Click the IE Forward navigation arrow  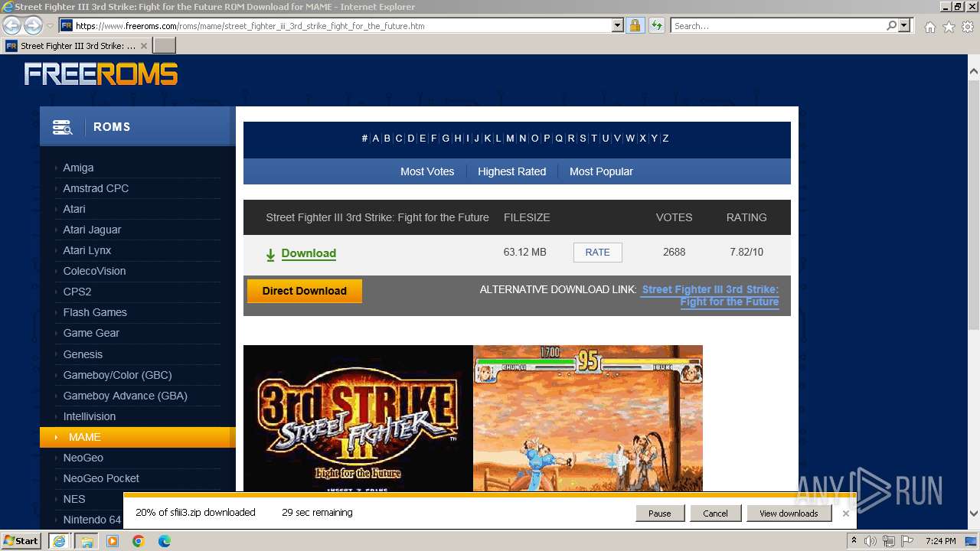pos(33,26)
